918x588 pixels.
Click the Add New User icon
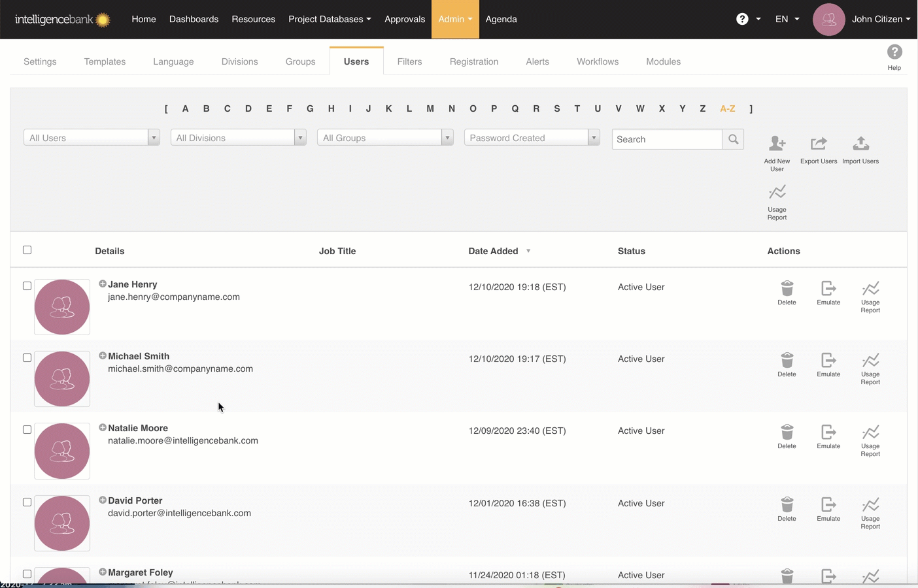[777, 144]
